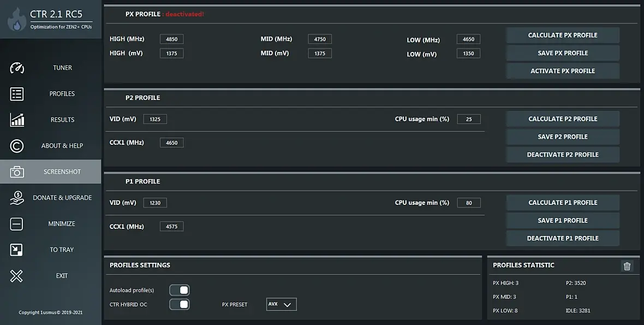Toggle Autoload profile(s) switch

(180, 290)
